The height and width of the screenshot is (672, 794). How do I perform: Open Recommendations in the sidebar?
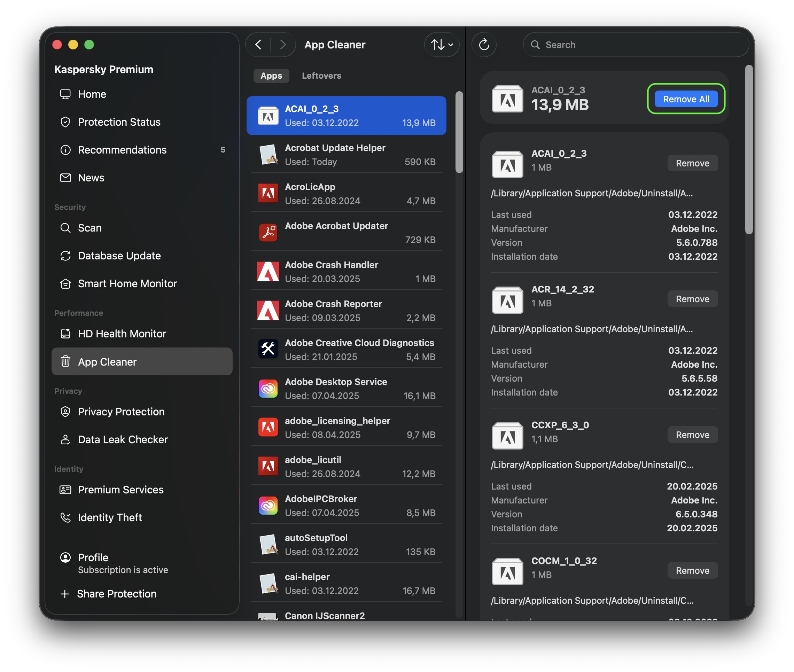point(142,150)
